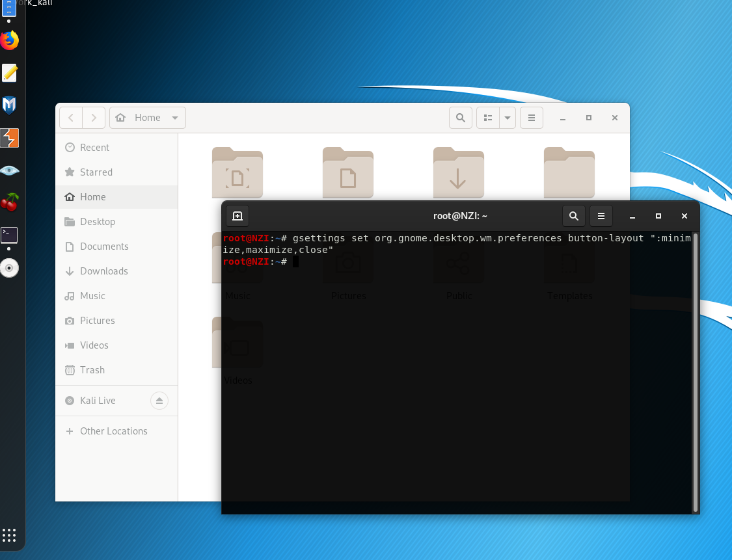Click the Home path button

pos(148,118)
